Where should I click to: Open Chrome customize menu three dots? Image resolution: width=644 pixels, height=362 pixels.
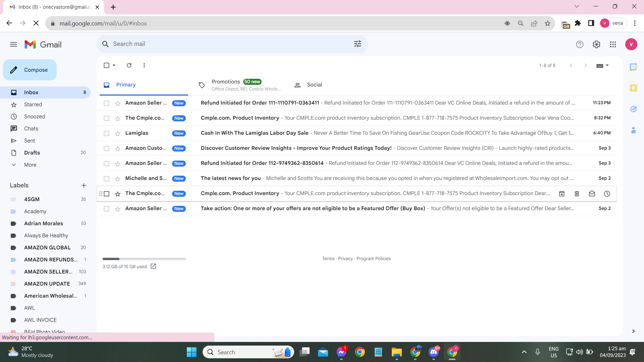tap(635, 23)
